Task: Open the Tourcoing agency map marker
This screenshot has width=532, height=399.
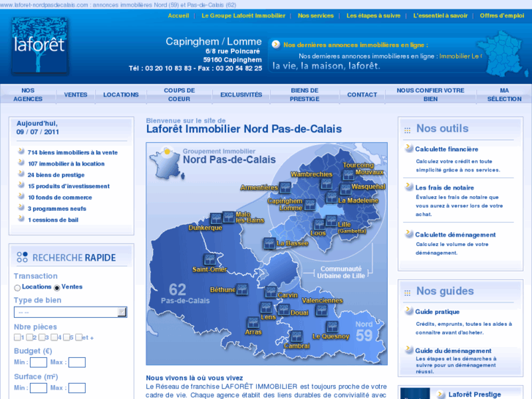Action: point(348,175)
